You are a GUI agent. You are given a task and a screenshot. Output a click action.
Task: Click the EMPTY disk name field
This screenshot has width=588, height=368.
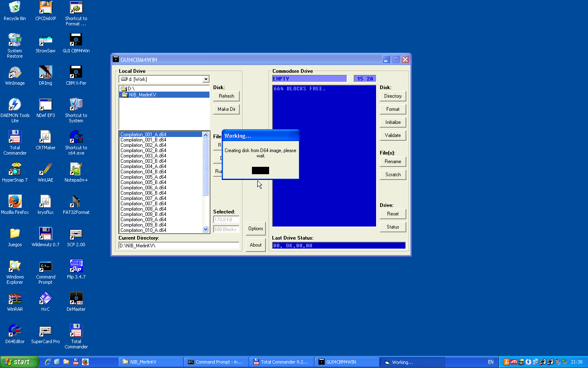coord(309,79)
